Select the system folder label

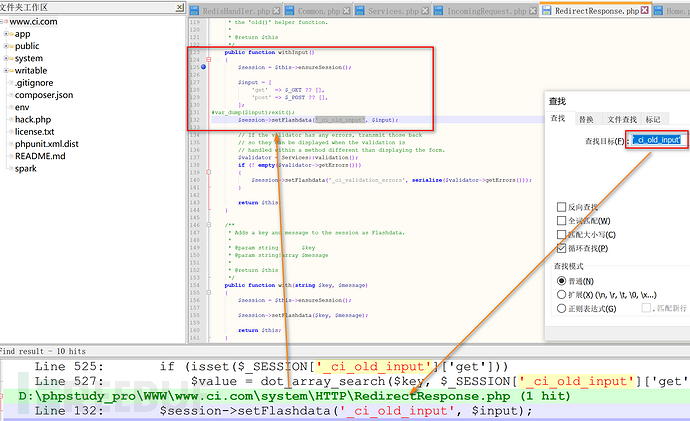tap(29, 58)
